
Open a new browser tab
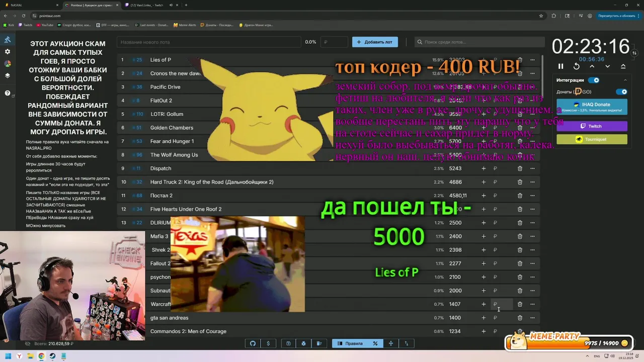(x=186, y=5)
